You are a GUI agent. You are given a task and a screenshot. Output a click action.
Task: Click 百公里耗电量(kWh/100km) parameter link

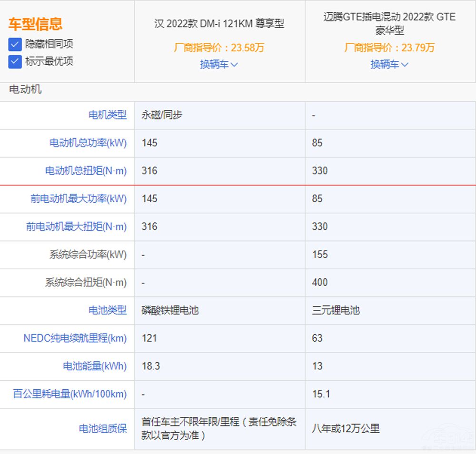(x=70, y=394)
